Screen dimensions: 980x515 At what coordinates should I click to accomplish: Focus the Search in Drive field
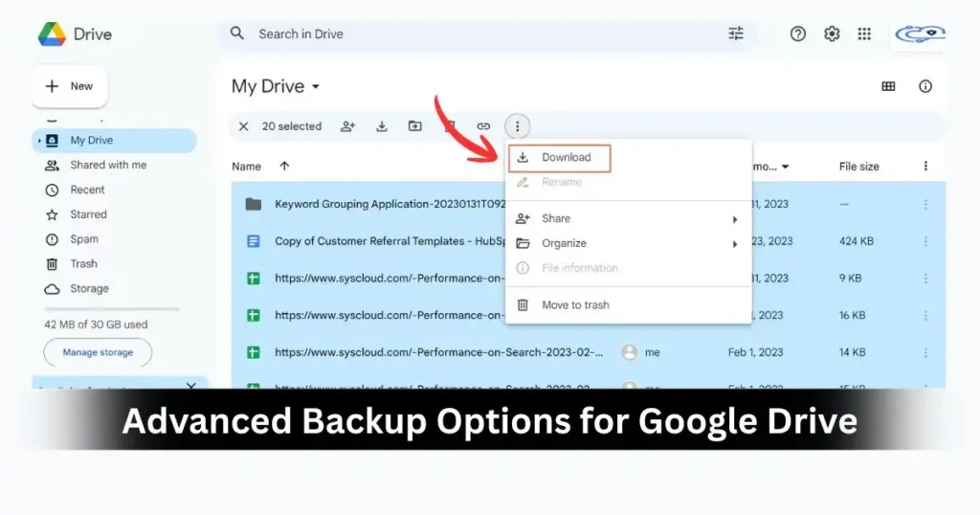point(487,34)
